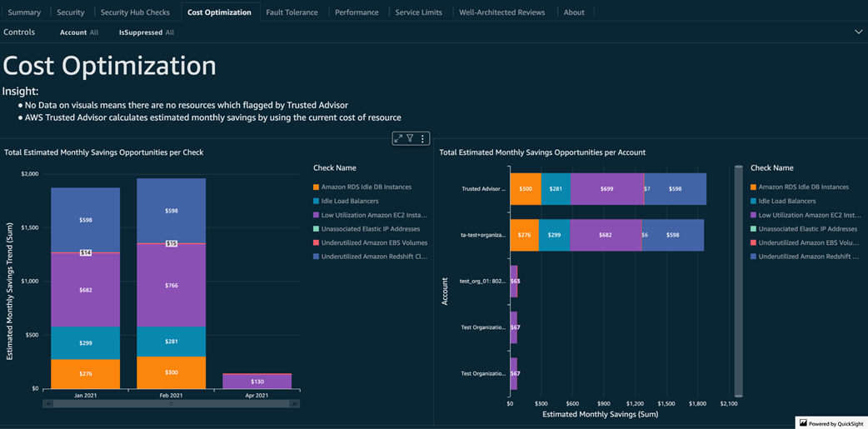The height and width of the screenshot is (429, 868).
Task: Click orange swatch in right chart legend
Action: pos(753,187)
